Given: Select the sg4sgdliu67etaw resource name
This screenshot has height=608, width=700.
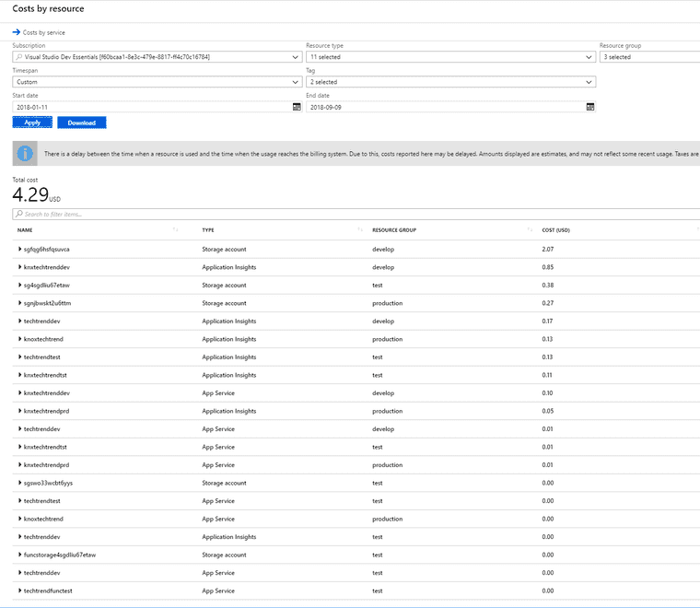Looking at the screenshot, I should click(x=46, y=285).
